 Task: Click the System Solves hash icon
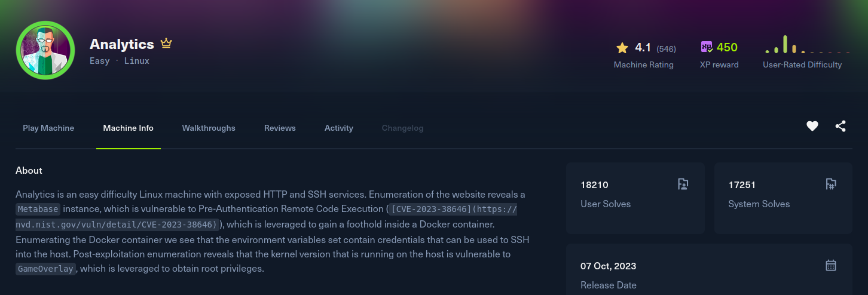coord(830,184)
